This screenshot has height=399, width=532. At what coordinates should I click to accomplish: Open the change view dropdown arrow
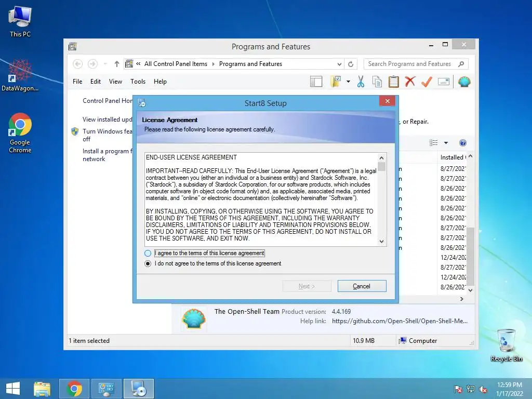[x=446, y=143]
